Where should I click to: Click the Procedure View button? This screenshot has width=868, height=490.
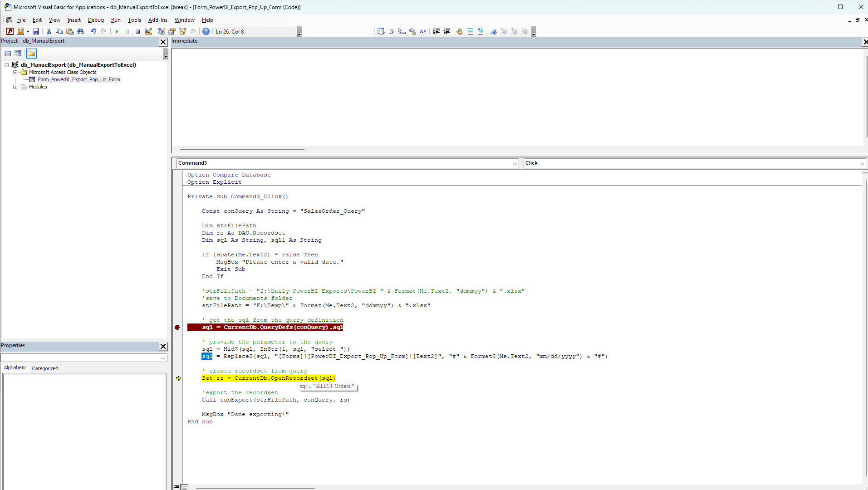click(177, 487)
